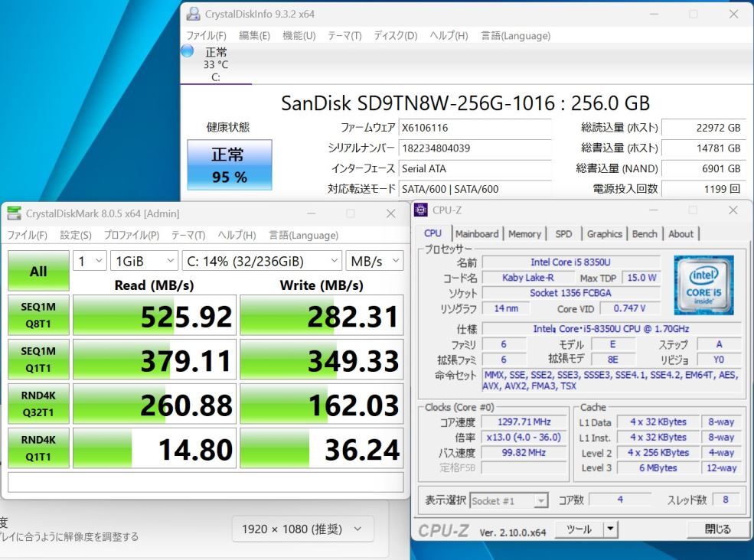
Task: Open 設定(S) menu in CrystalDiskMark
Action: pos(76,235)
